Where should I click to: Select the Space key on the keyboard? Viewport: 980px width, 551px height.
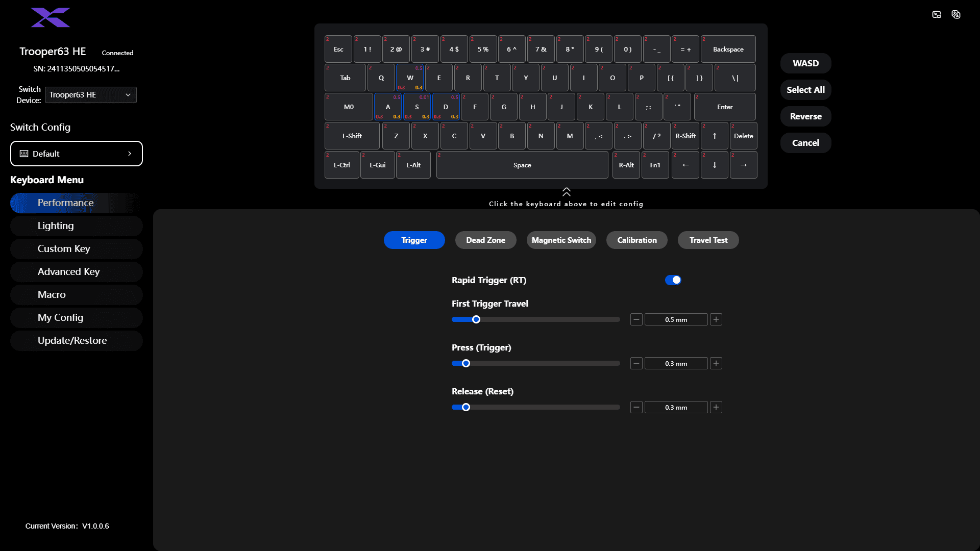[x=522, y=165]
